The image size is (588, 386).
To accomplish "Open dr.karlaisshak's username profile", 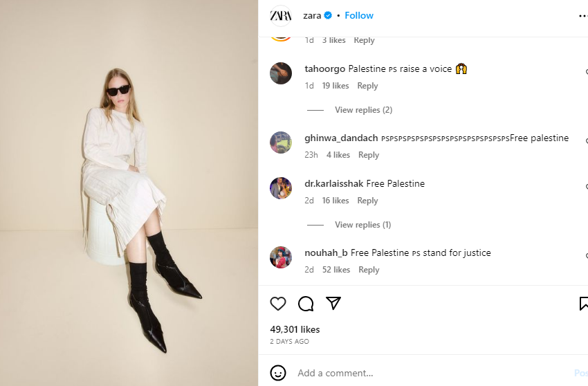I will [x=333, y=183].
